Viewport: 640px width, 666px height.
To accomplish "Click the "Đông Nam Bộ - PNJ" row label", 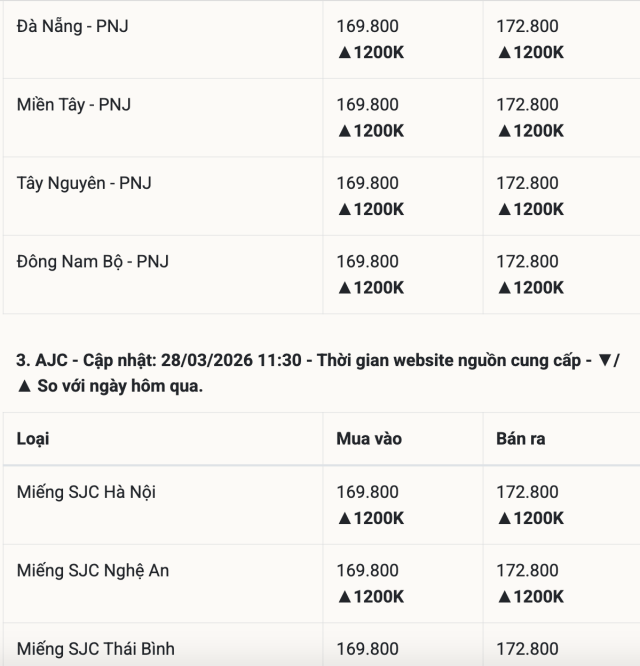I will point(93,262).
